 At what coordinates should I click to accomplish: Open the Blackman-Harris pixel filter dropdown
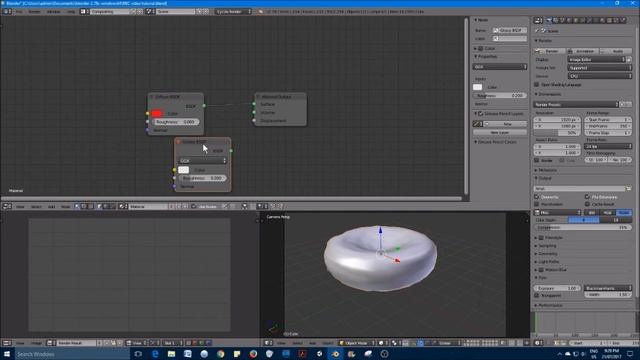click(608, 288)
